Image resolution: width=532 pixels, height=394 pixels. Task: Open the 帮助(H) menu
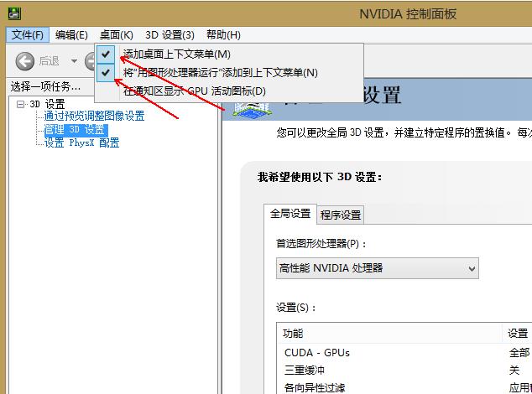[222, 34]
